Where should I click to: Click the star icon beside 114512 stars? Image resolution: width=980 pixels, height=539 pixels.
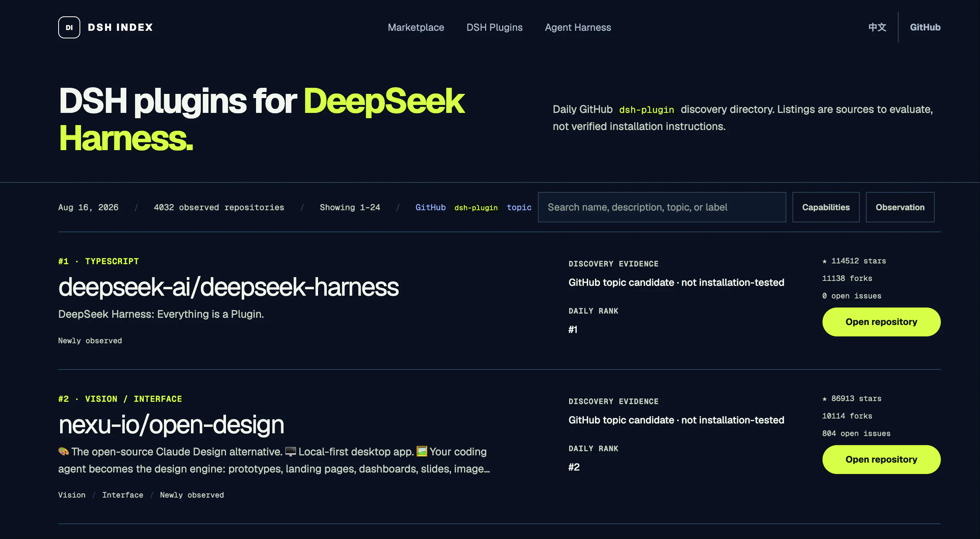click(x=824, y=261)
